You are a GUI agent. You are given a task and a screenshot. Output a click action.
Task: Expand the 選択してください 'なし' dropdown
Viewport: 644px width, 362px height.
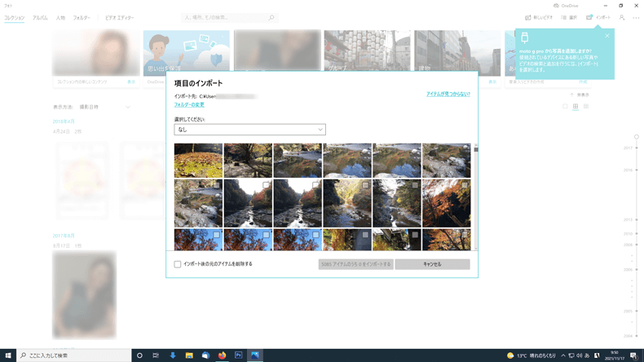249,130
